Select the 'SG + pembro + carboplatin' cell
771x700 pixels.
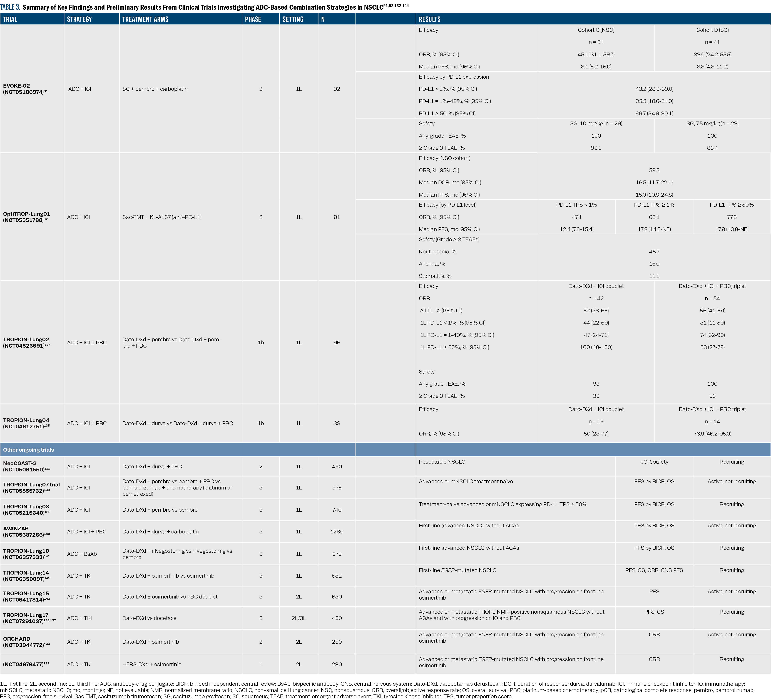pos(155,89)
